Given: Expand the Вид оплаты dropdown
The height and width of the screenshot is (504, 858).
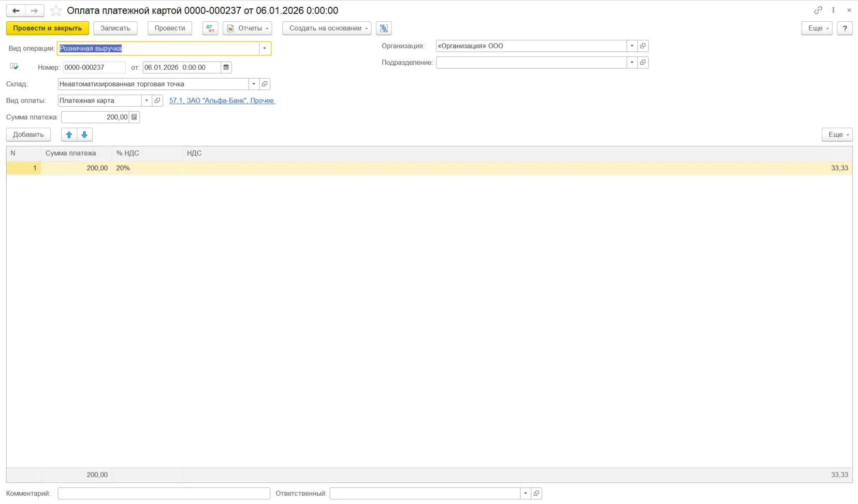Looking at the screenshot, I should [147, 100].
